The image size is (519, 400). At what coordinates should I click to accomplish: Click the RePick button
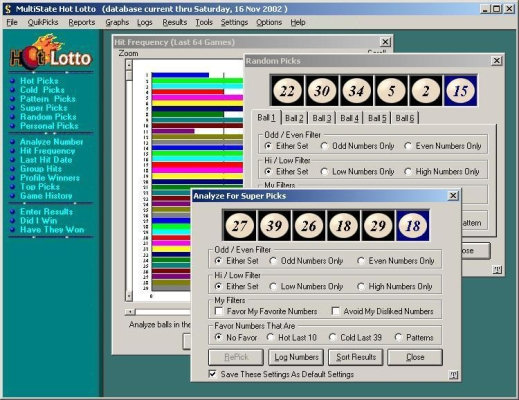pyautogui.click(x=236, y=357)
